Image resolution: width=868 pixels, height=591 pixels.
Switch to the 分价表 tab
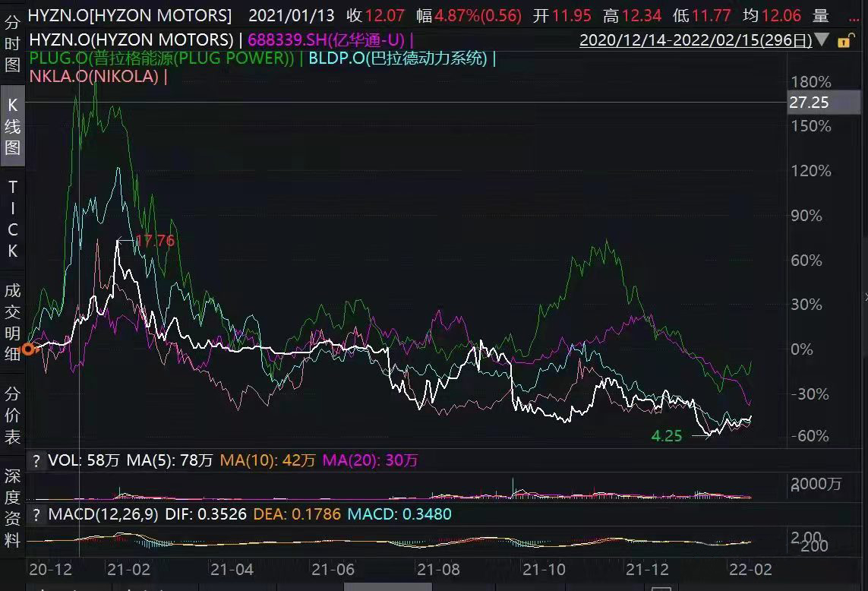pos(13,416)
